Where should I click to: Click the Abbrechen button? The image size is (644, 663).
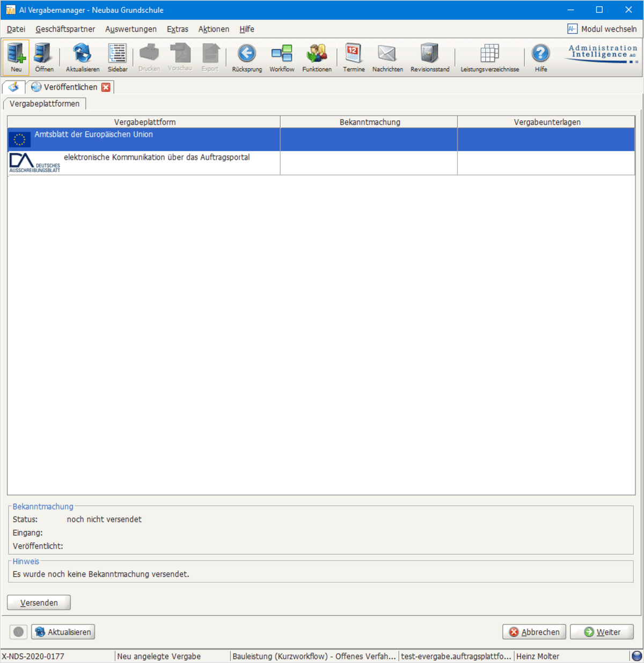(x=534, y=632)
